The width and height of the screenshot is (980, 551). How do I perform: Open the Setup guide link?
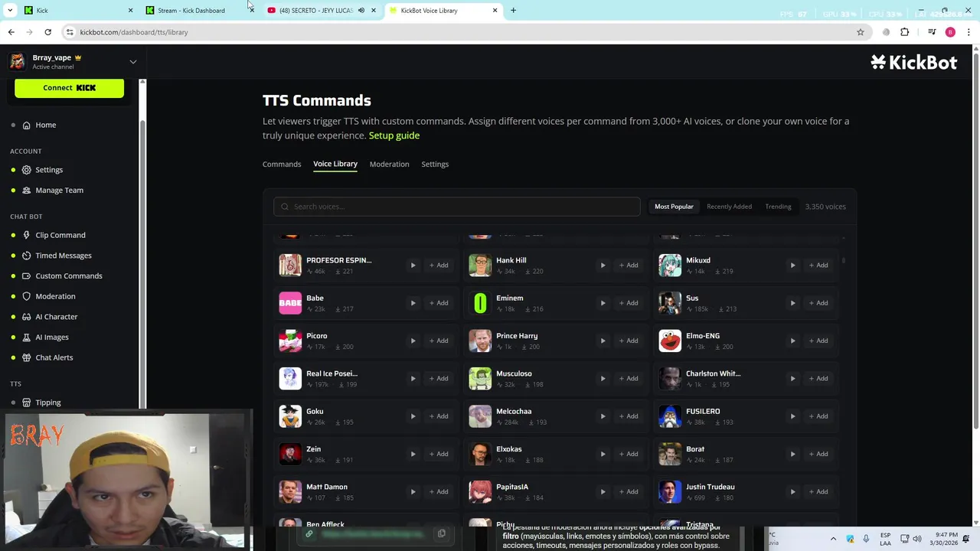394,135
